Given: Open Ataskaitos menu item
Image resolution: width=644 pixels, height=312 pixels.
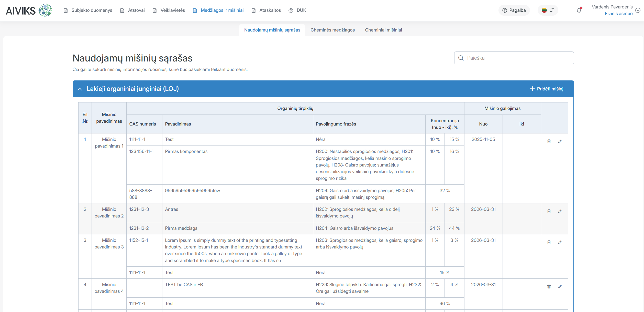Looking at the screenshot, I should (x=266, y=10).
